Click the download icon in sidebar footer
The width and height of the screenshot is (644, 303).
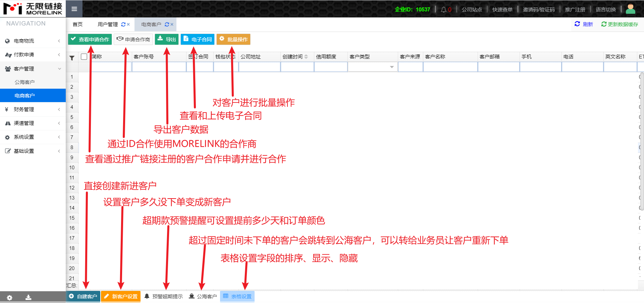click(29, 298)
